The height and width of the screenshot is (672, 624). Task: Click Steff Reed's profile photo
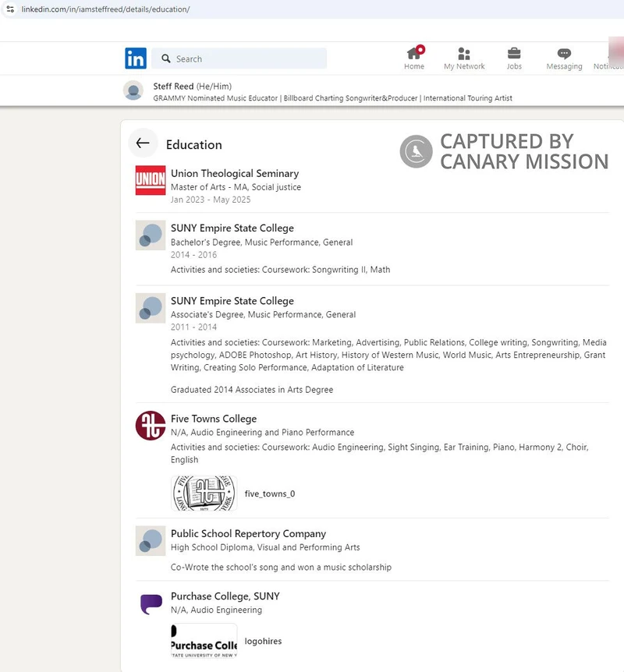(133, 90)
